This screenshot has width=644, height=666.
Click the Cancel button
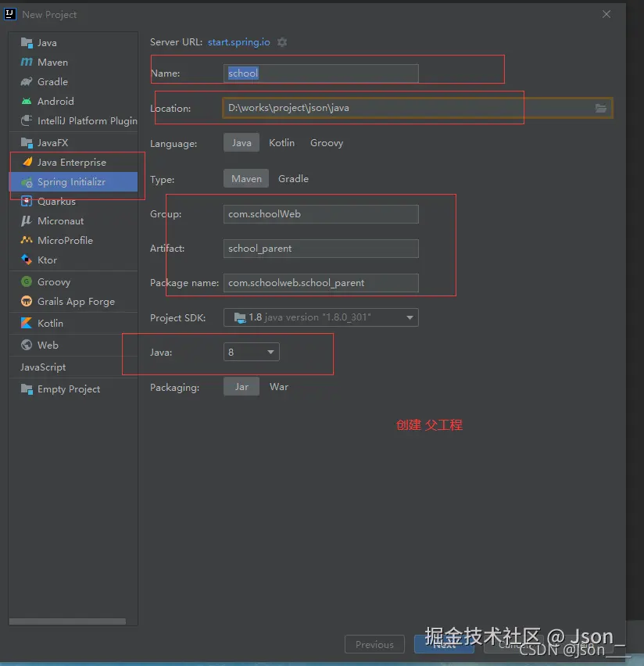(x=513, y=644)
